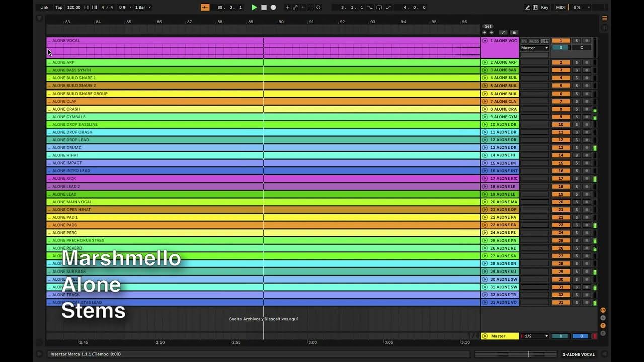Set monitor to In on track 1
Image resolution: width=644 pixels, height=362 pixels.
[x=524, y=41]
